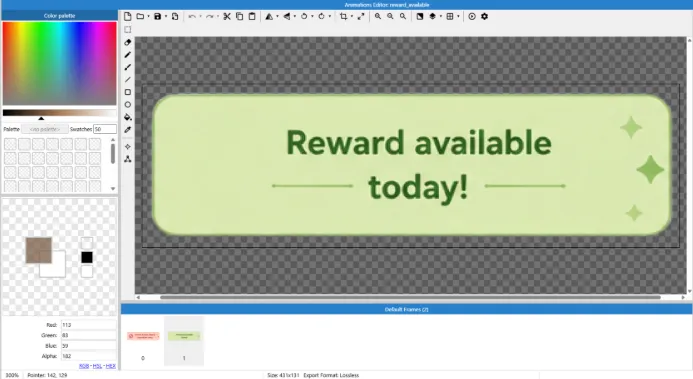Click the Rotate counterclockwise icon
The width and height of the screenshot is (693, 379).
tap(304, 16)
